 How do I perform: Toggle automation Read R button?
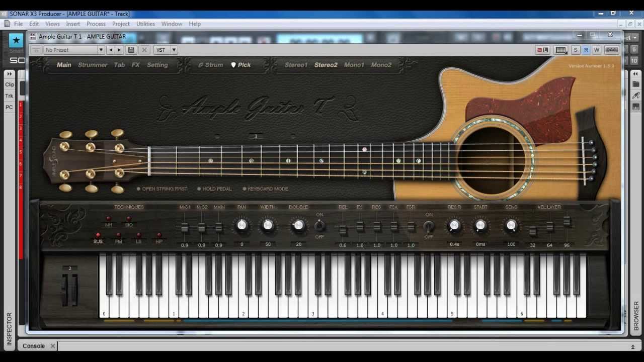(586, 50)
